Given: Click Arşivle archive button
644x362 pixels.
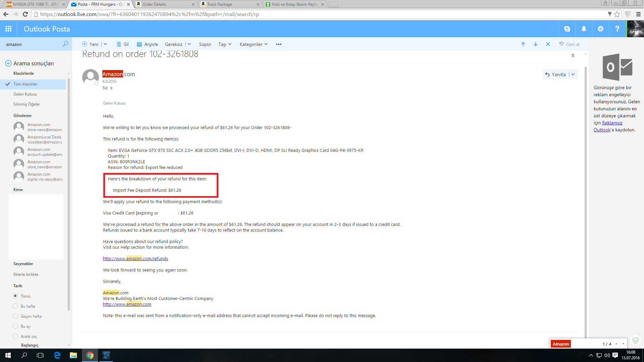Looking at the screenshot, I should [147, 44].
